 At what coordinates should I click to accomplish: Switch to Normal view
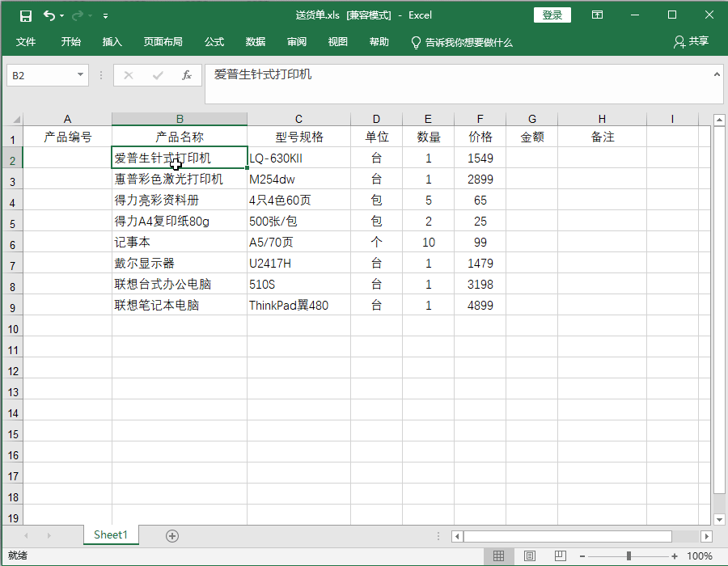[x=498, y=555]
